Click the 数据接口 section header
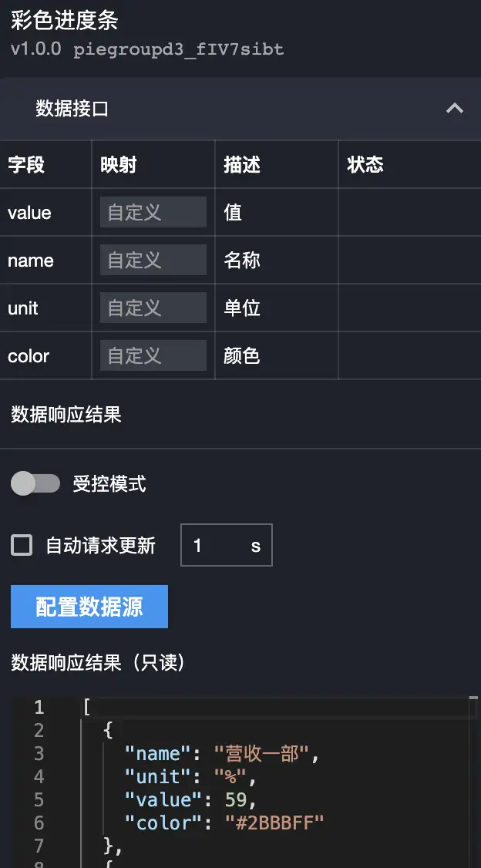 point(72,109)
